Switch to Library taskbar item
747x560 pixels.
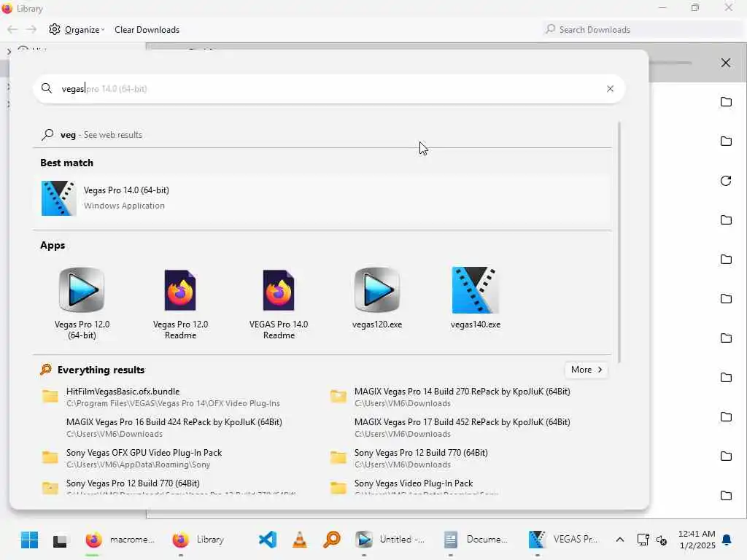(x=198, y=540)
